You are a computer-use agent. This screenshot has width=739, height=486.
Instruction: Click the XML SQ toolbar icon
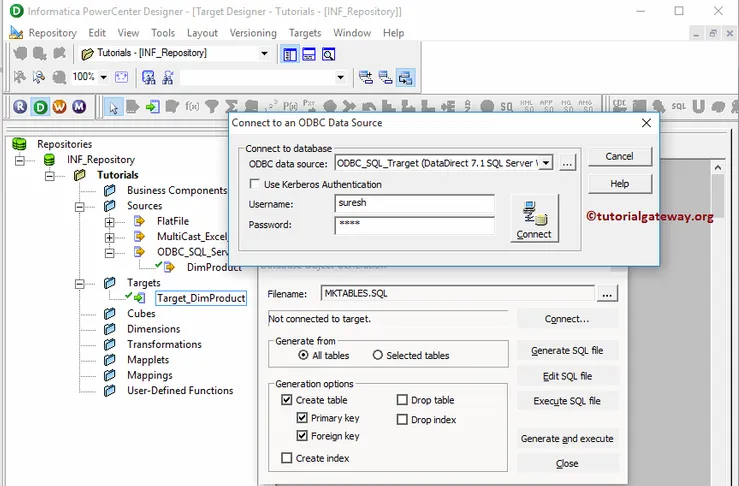click(526, 106)
